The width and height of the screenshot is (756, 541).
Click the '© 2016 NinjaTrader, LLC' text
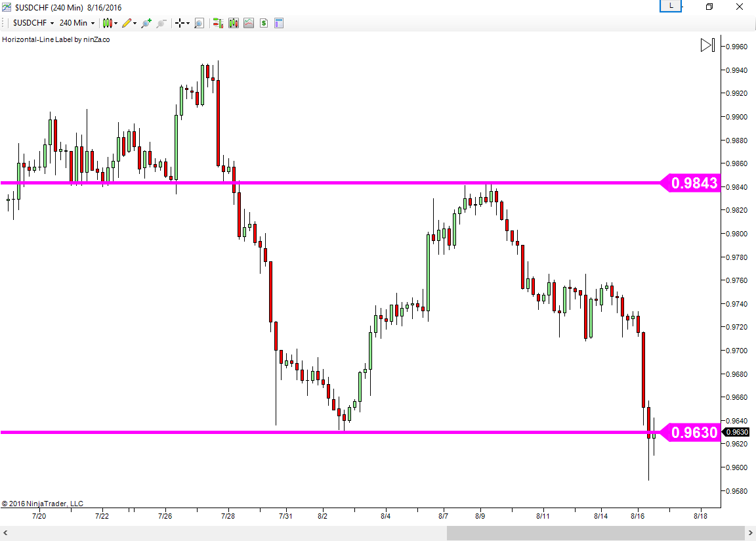coord(43,504)
